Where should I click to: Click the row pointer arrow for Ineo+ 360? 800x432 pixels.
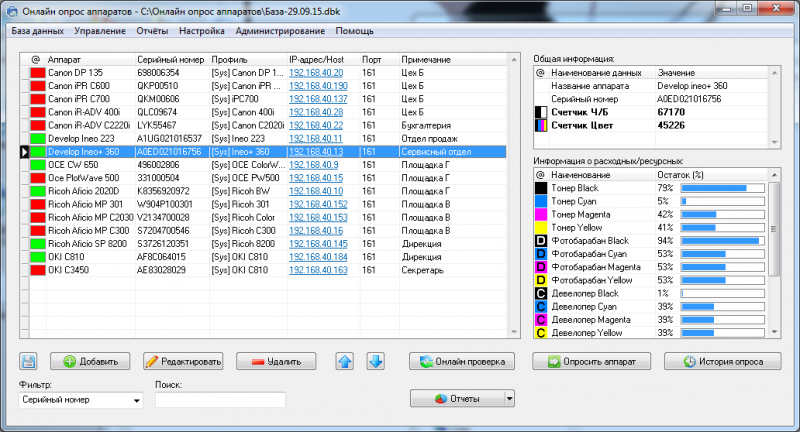coord(24,151)
